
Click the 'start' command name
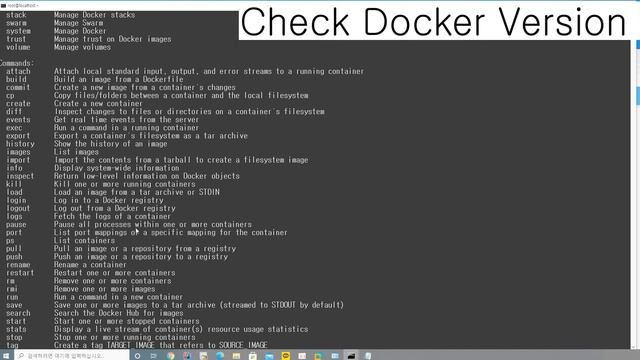(16, 321)
